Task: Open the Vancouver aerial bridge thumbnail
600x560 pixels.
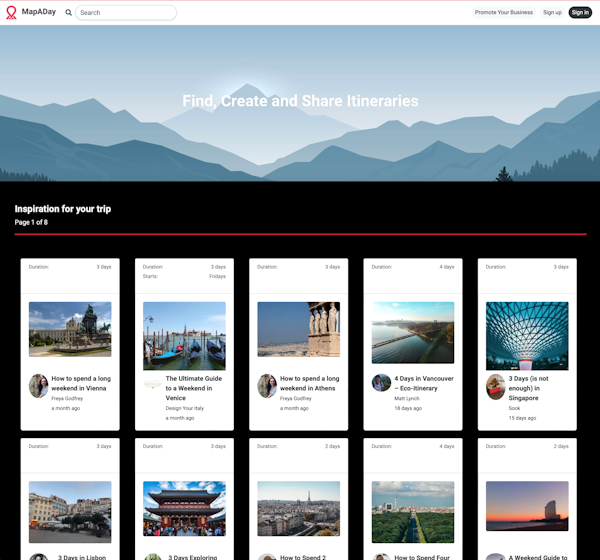Action: point(413,333)
